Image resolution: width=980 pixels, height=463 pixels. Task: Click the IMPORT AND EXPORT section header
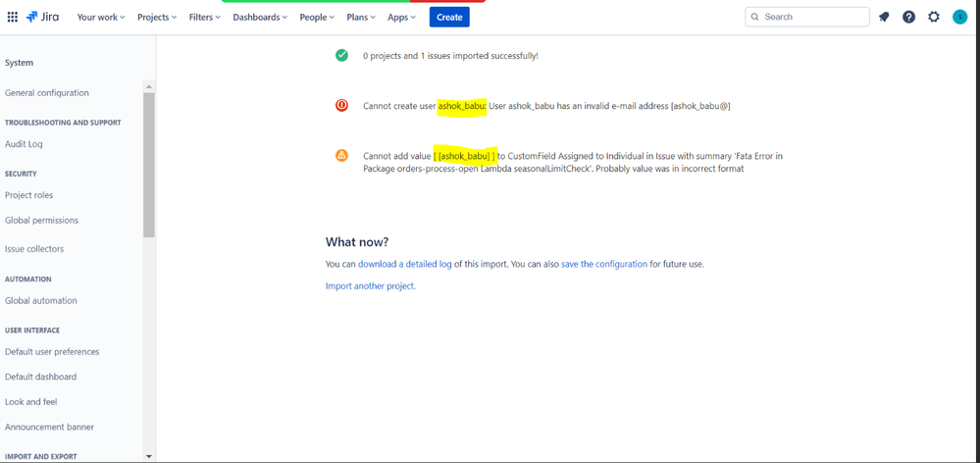[40, 457]
